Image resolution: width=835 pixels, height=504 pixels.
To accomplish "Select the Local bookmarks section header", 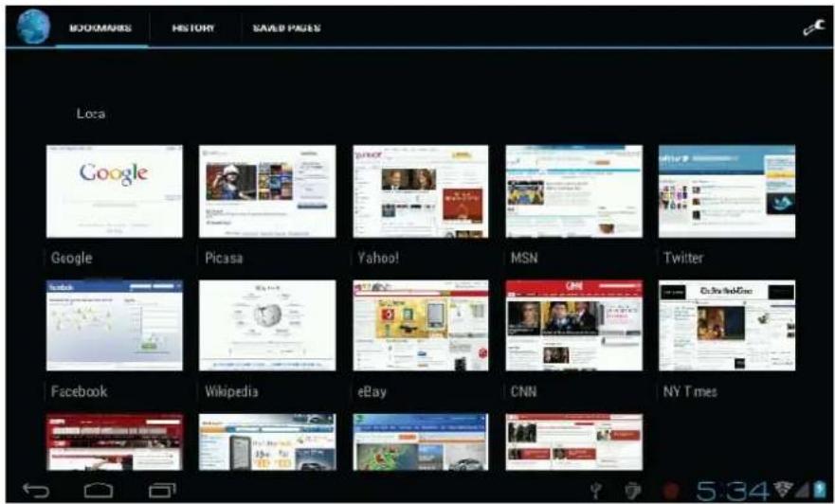I will tap(91, 114).
